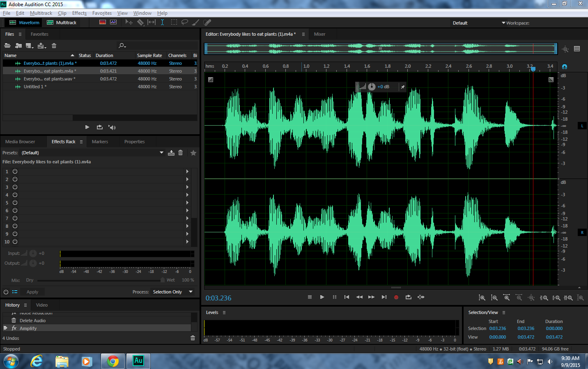Click the Apply button in Effects Rack
588x369 pixels.
click(x=32, y=291)
